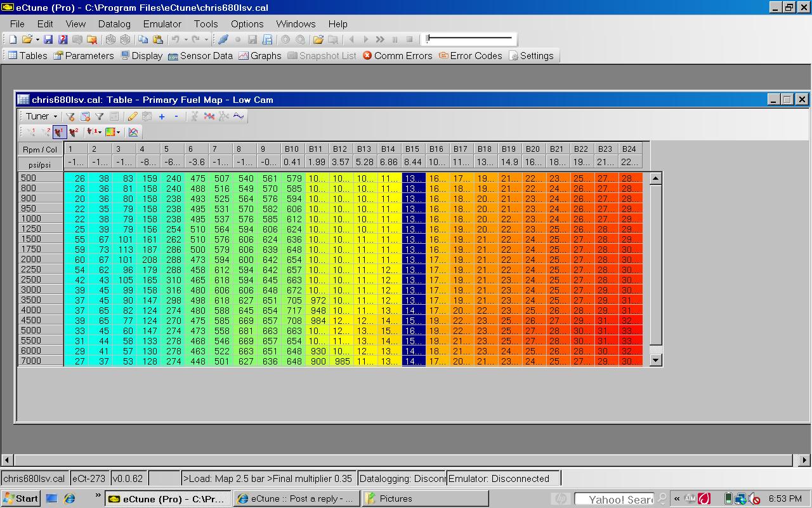Click the B24 column header
Image resolution: width=812 pixels, height=508 pixels.
(630, 149)
